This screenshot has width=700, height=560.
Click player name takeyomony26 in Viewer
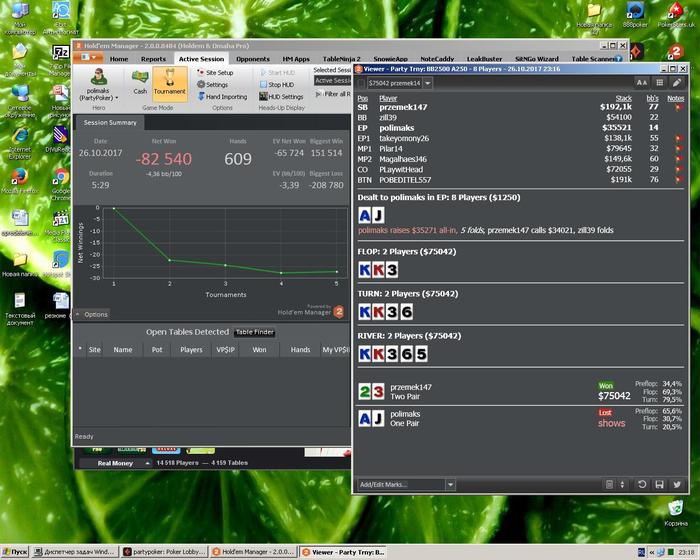404,138
